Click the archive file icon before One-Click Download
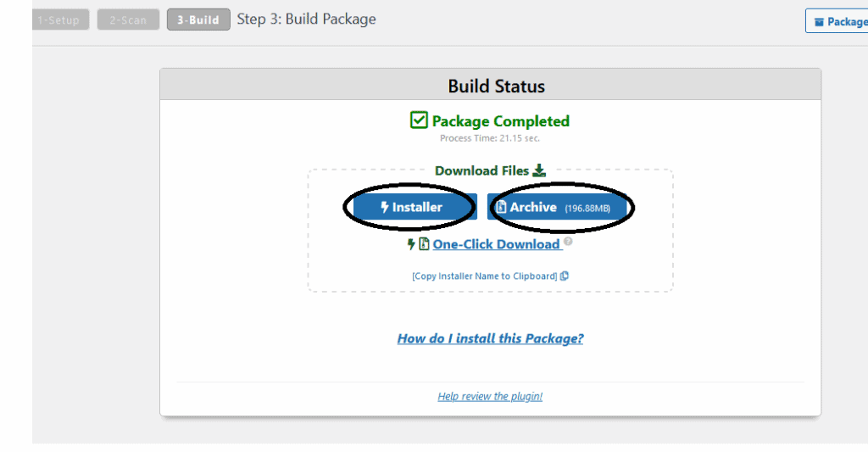 point(424,243)
